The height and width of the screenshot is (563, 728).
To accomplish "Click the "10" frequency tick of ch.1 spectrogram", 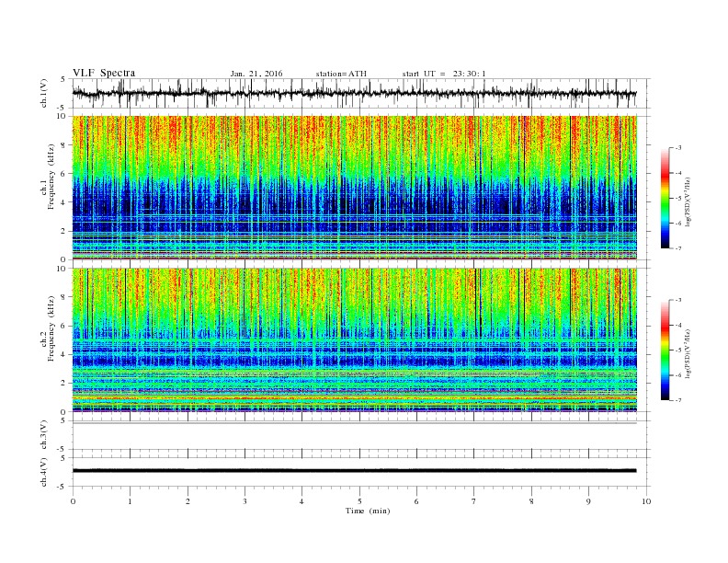I will pyautogui.click(x=62, y=116).
